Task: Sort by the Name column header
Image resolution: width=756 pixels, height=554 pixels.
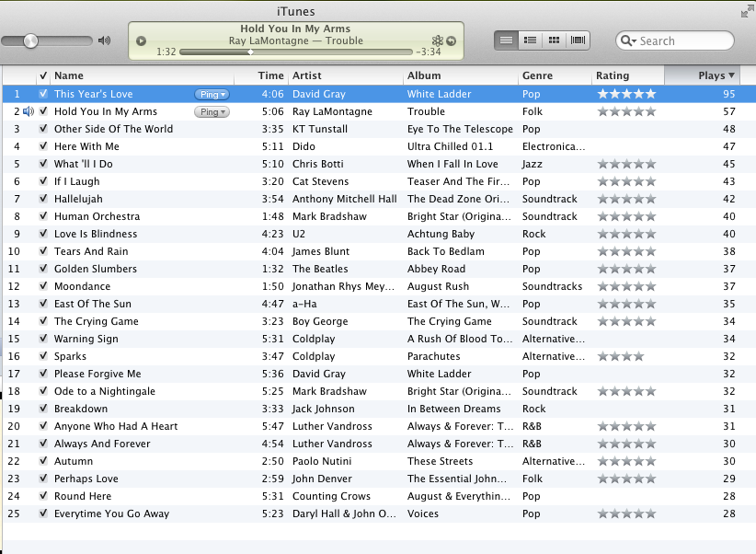Action: pyautogui.click(x=142, y=75)
